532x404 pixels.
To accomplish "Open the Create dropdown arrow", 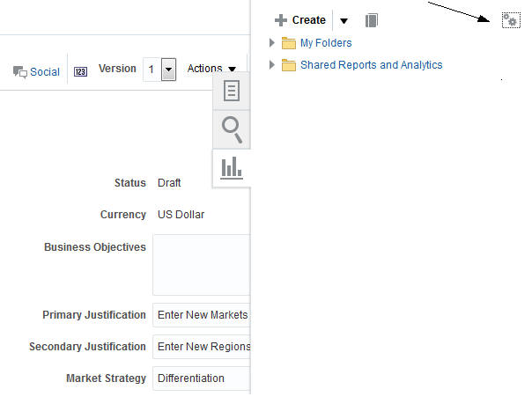I will click(x=344, y=20).
